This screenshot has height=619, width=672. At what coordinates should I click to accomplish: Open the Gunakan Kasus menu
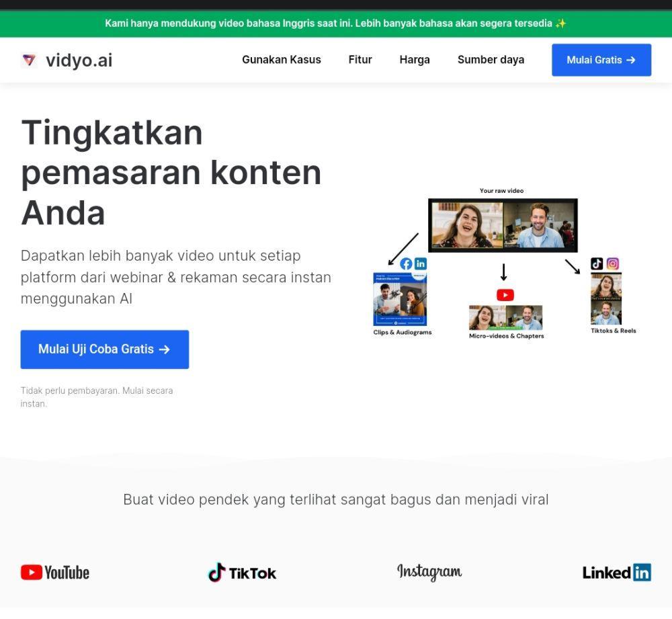(281, 60)
